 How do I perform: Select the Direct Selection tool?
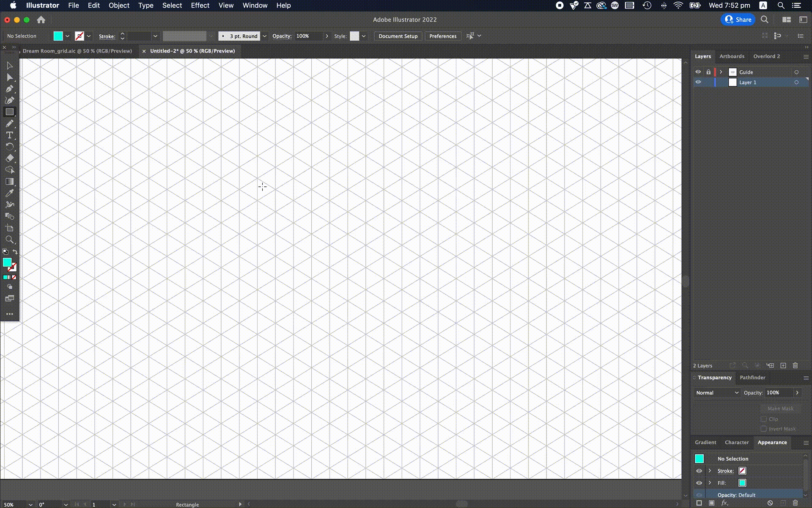[9, 77]
